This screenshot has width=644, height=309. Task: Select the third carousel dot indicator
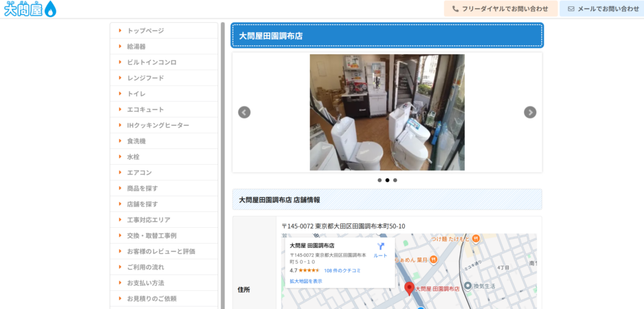395,180
